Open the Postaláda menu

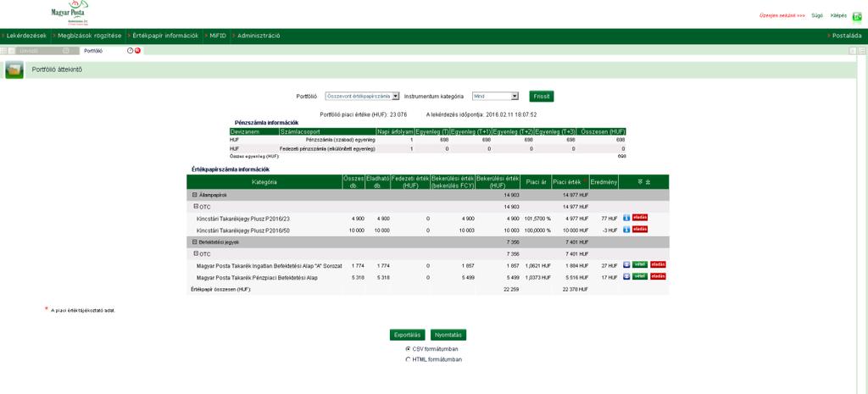[847, 36]
